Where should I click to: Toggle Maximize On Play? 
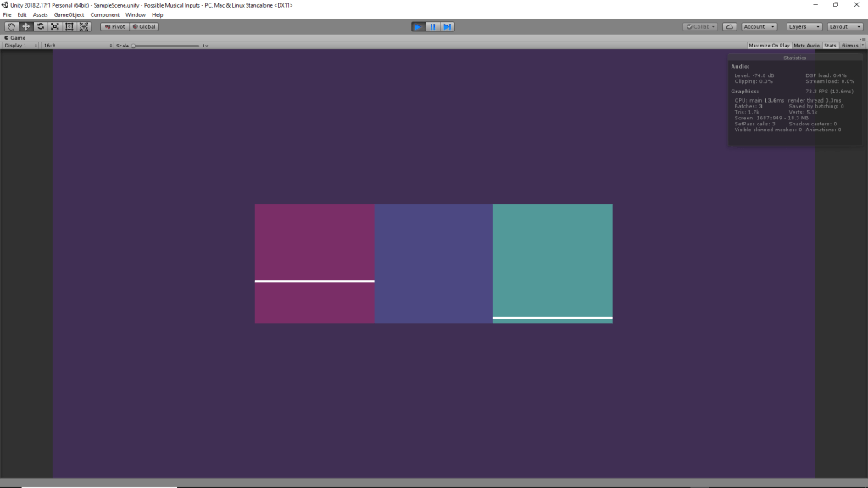pyautogui.click(x=769, y=45)
